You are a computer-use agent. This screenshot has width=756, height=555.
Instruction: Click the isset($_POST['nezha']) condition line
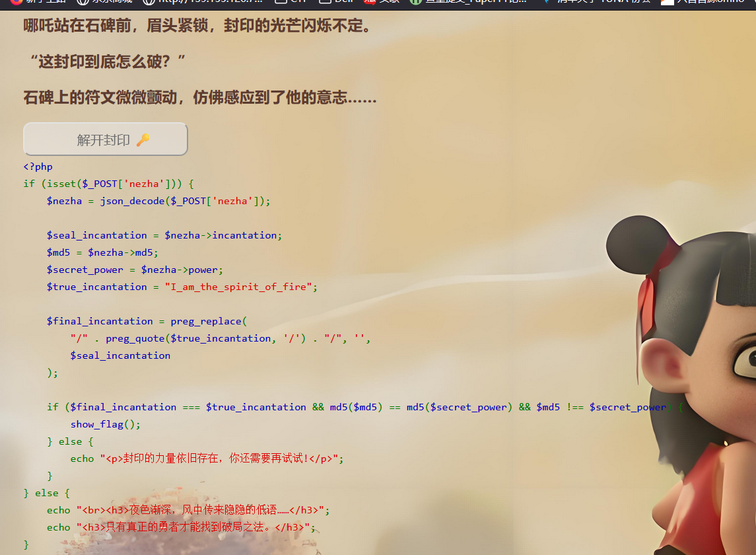point(108,184)
